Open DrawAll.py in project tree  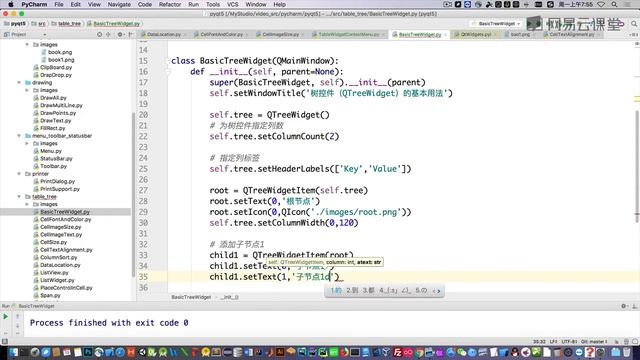click(x=53, y=98)
